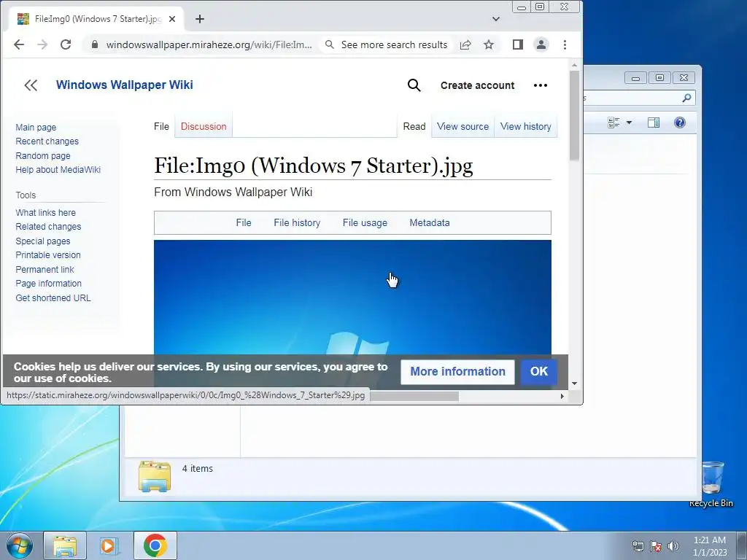Share this page icon in address bar

tap(465, 44)
